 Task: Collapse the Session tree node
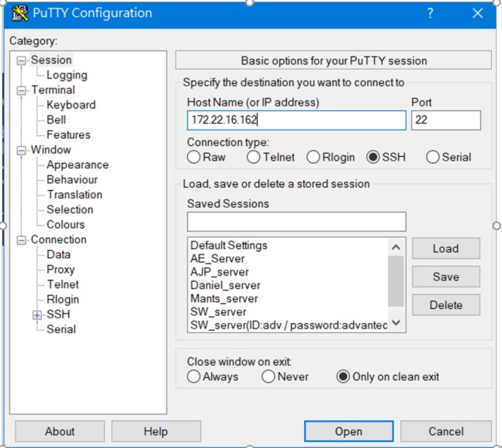pyautogui.click(x=21, y=61)
